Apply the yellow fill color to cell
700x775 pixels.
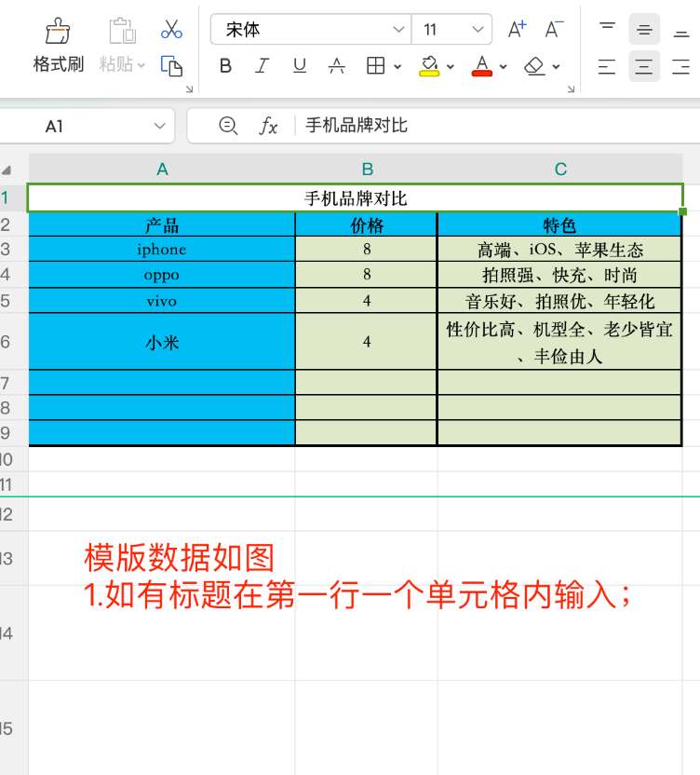click(429, 66)
